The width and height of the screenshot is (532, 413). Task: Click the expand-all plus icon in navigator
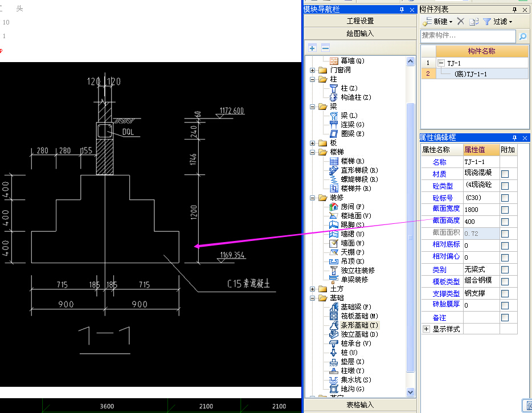click(313, 48)
